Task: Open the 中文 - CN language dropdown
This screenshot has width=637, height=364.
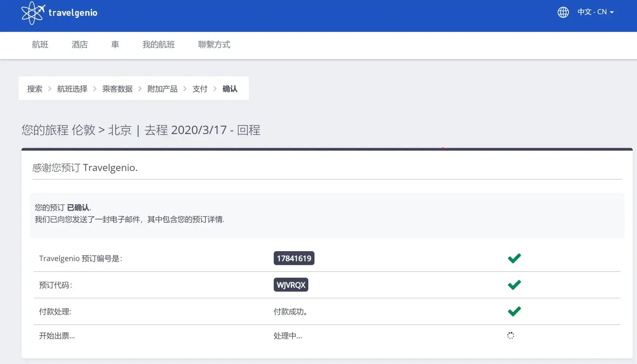Action: tap(596, 12)
